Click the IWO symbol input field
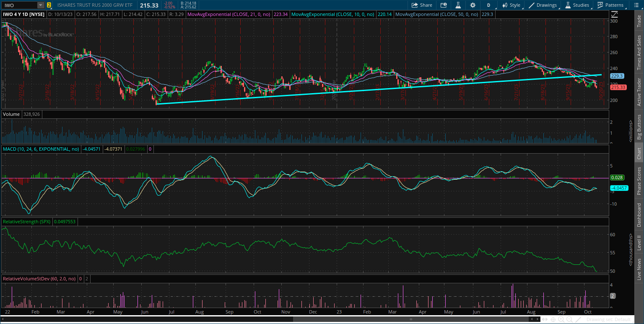 coord(19,5)
